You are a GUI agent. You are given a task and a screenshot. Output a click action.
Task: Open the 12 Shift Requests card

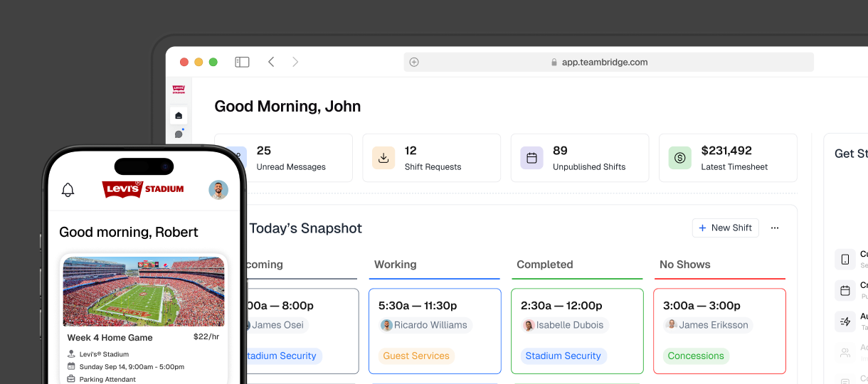coord(431,158)
